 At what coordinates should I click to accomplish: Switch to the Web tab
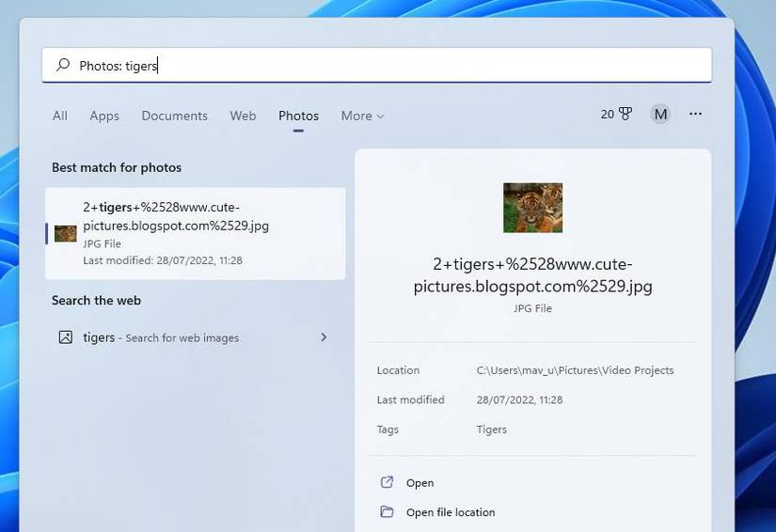click(x=243, y=116)
